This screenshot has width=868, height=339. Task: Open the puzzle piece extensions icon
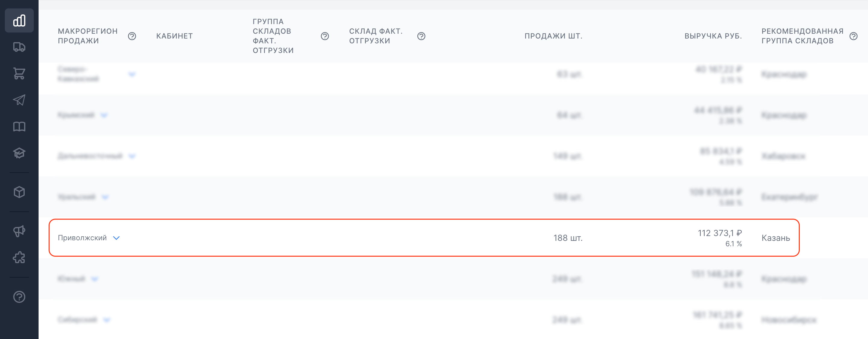(x=19, y=257)
